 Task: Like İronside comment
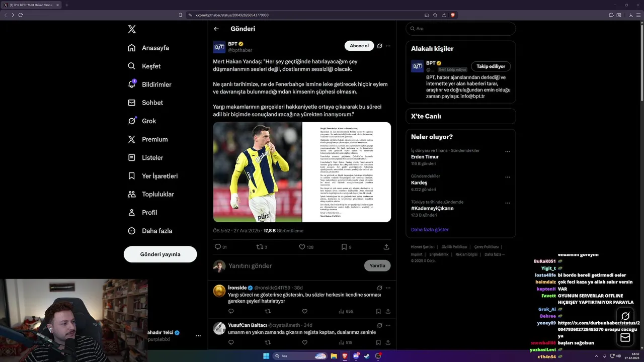click(304, 311)
